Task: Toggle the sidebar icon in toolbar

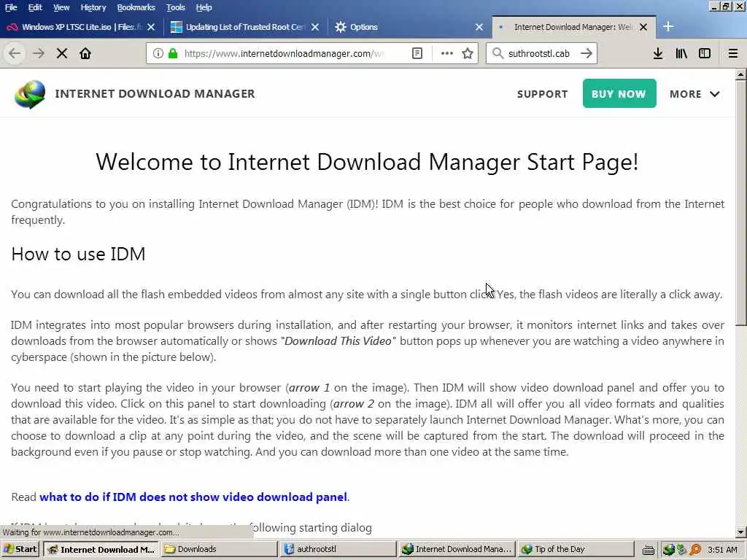Action: [x=705, y=53]
